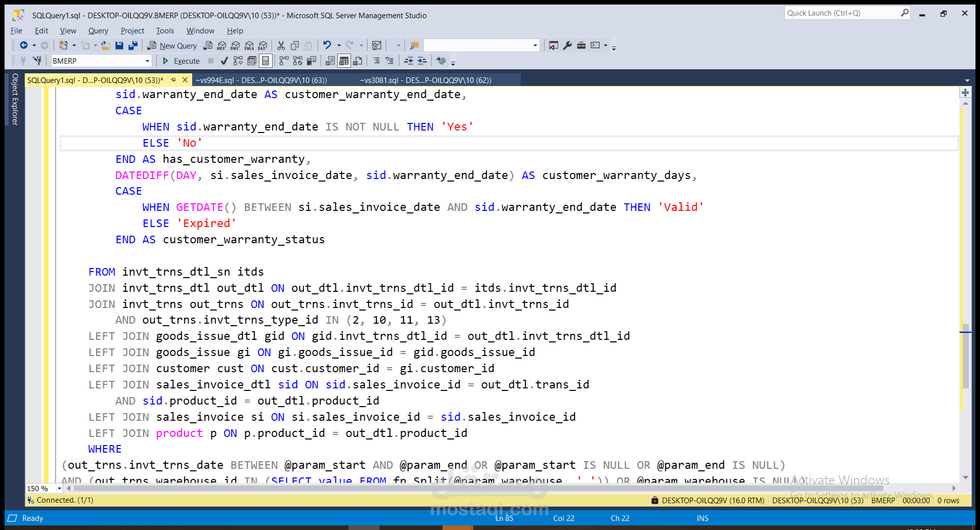This screenshot has height=530, width=980.
Task: Open the Window menu
Action: coord(200,31)
